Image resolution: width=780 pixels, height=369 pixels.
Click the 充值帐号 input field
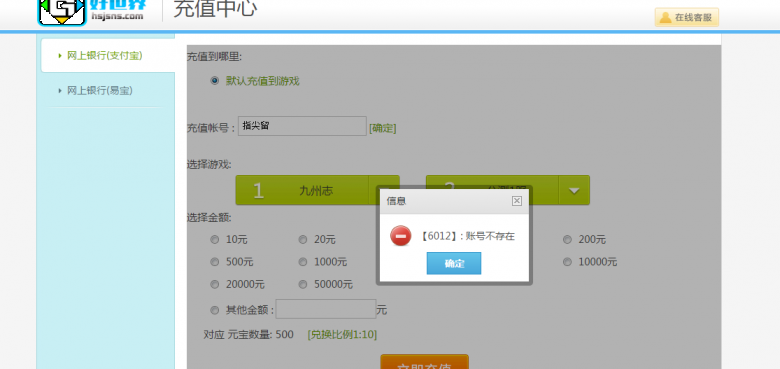302,126
